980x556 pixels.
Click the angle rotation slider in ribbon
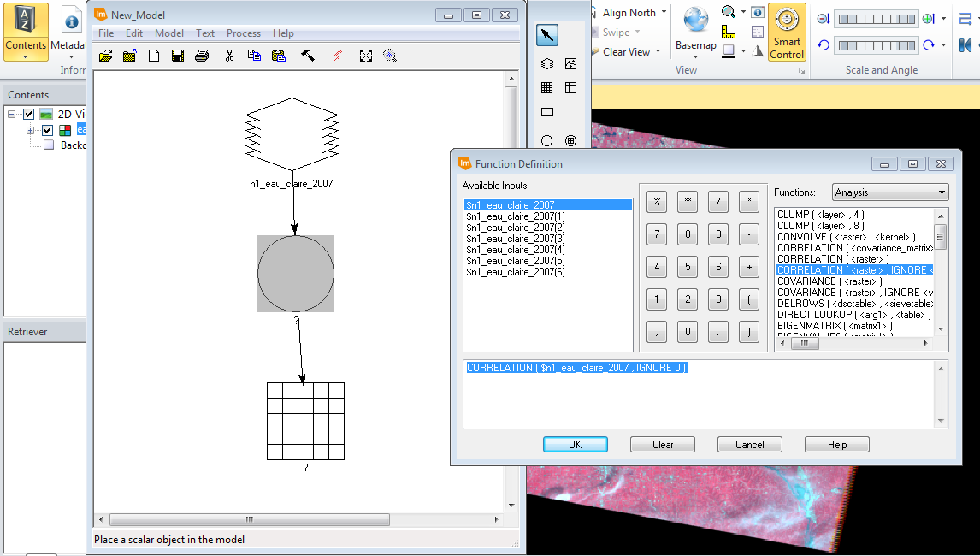(x=877, y=45)
